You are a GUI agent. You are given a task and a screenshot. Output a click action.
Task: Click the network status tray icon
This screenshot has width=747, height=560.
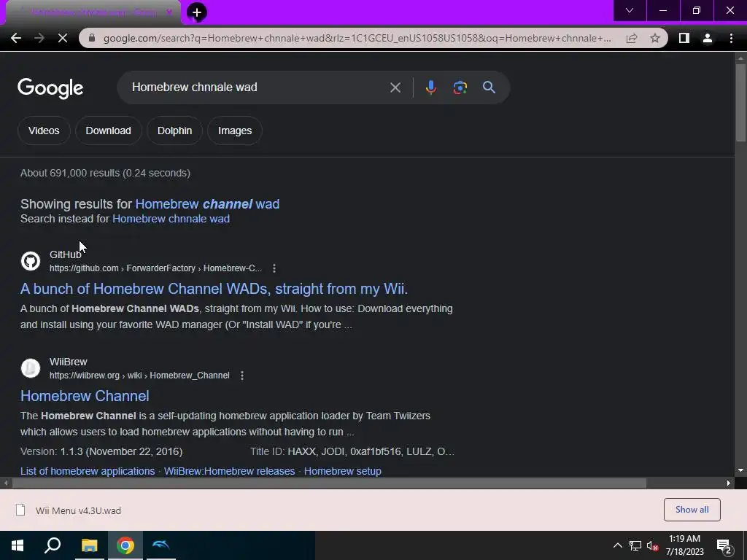(x=635, y=545)
